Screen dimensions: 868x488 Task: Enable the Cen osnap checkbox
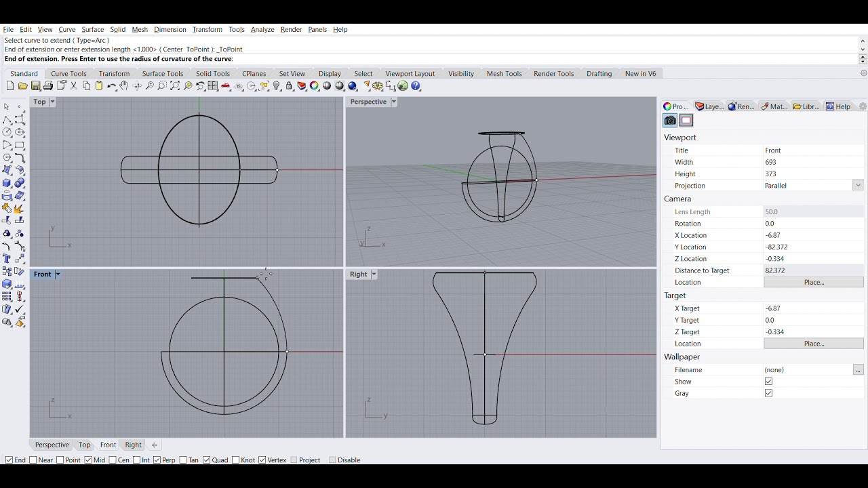point(112,460)
